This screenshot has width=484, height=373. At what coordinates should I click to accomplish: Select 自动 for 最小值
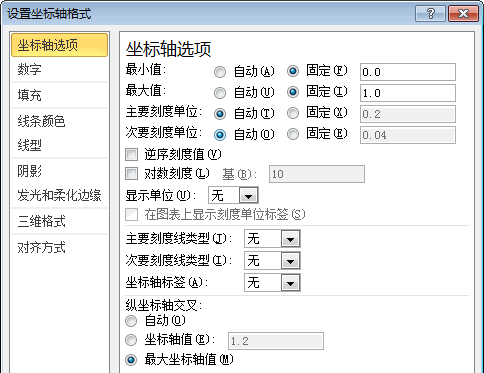tap(220, 72)
